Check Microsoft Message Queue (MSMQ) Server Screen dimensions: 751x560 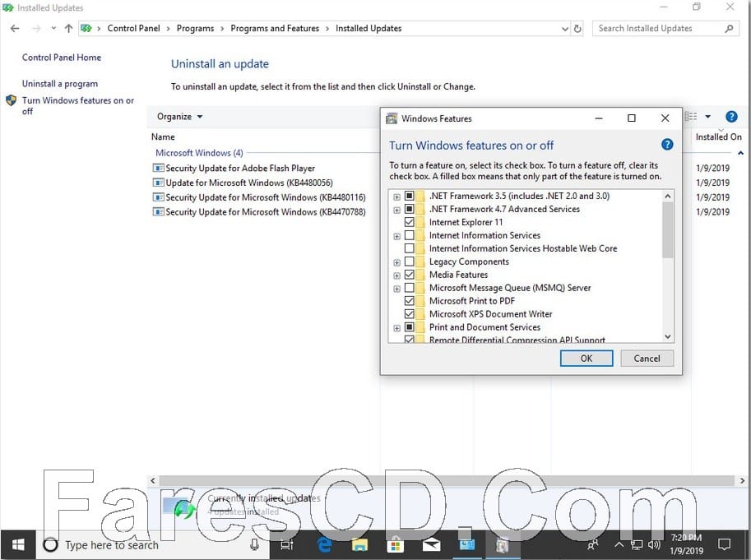click(x=409, y=288)
